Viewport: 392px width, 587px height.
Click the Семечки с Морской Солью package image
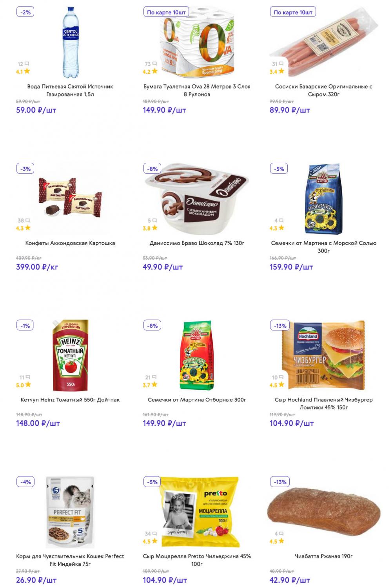point(323,199)
